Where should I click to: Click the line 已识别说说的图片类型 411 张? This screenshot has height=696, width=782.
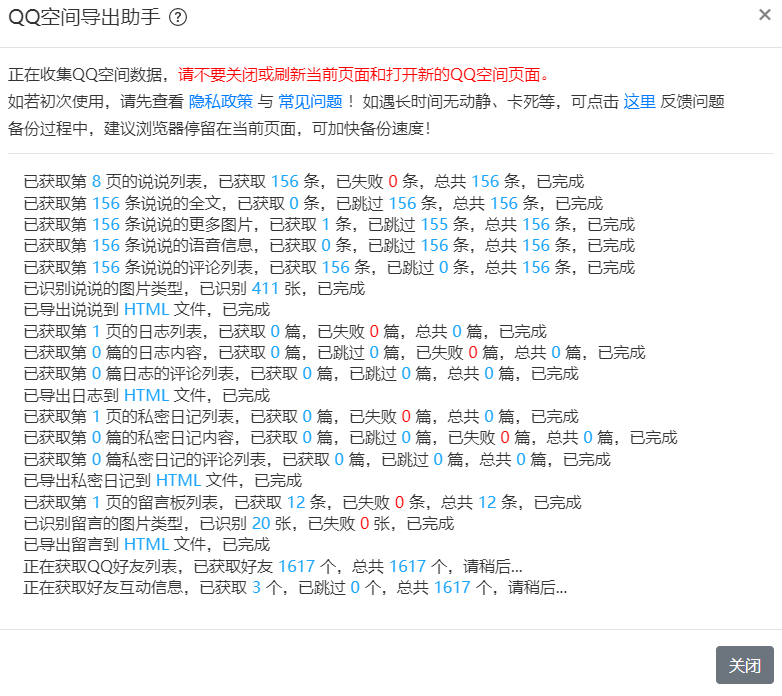point(195,289)
